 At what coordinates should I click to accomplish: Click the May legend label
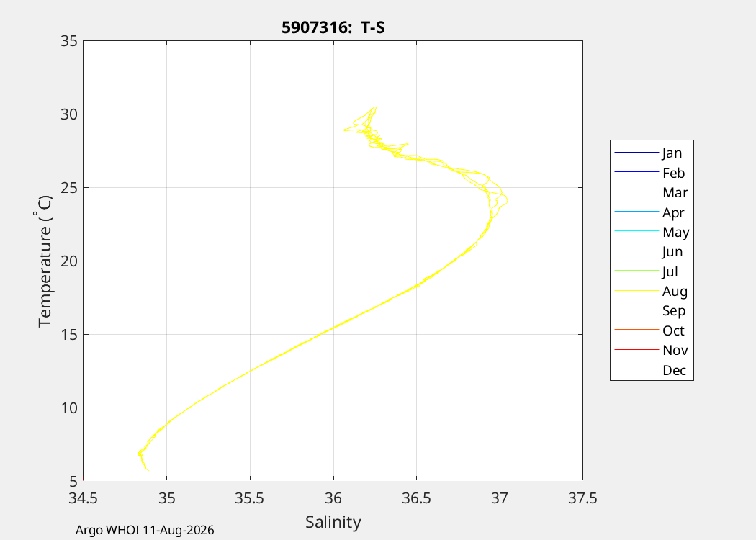676,232
